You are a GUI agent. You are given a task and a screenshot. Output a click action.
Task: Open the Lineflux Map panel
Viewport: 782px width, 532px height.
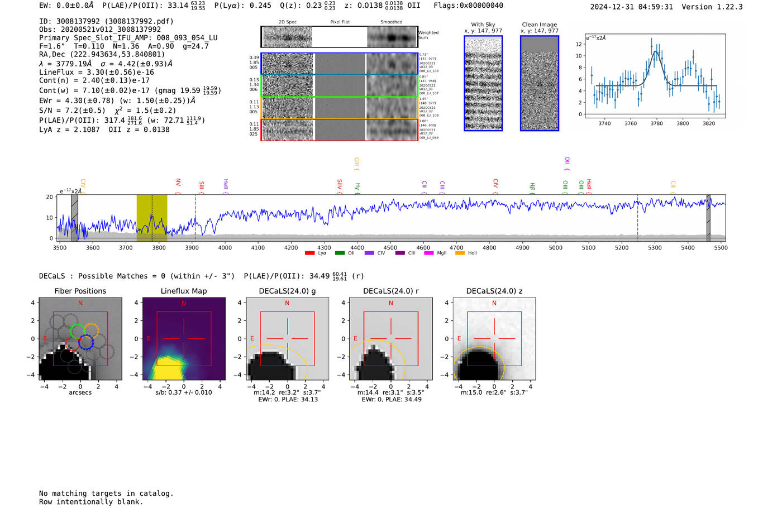click(184, 339)
